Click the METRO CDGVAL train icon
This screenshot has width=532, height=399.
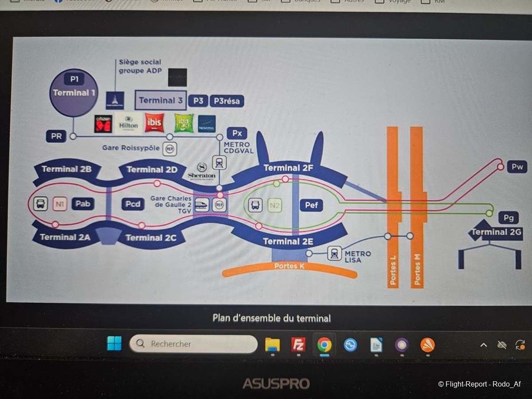(x=219, y=163)
